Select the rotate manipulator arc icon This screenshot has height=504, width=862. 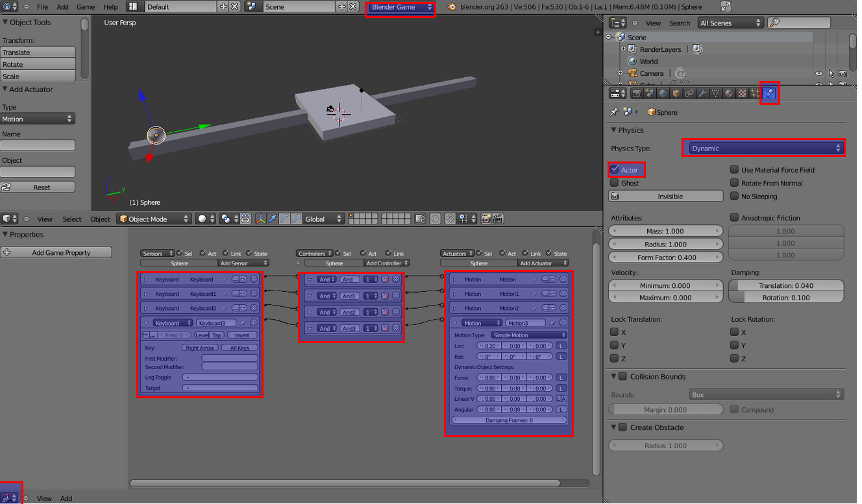284,219
